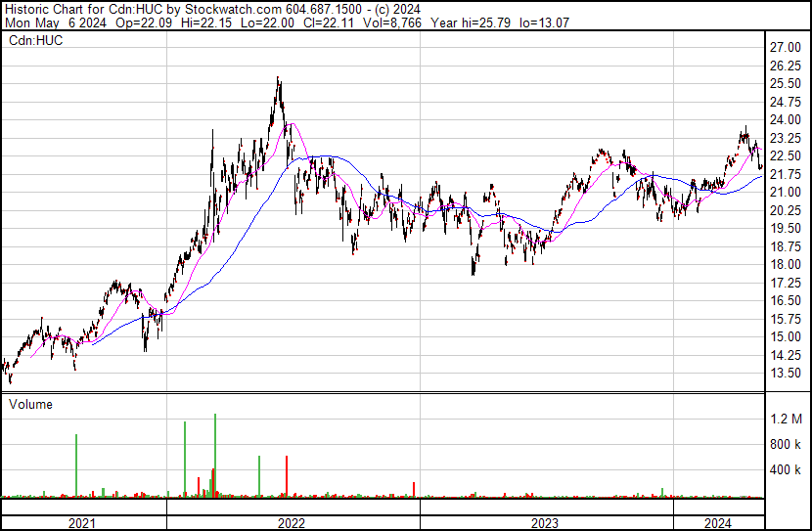
Task: Select the 16.50 price axis label
Action: (x=785, y=300)
